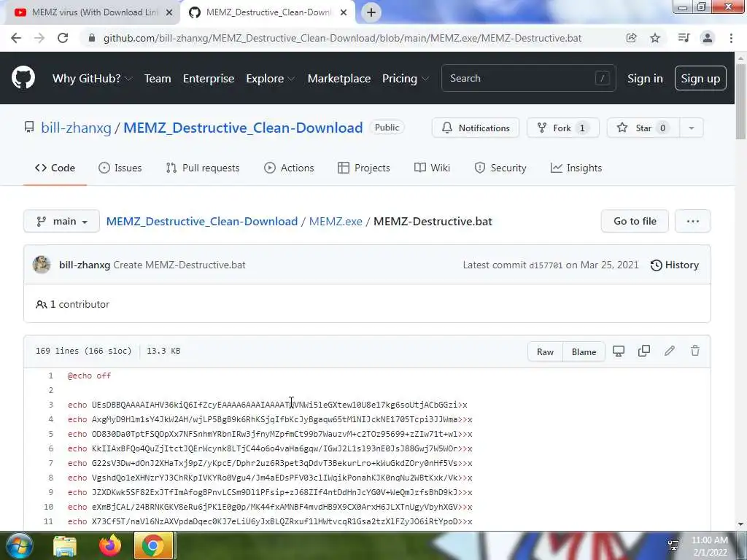Click the padlock site info icon
This screenshot has height=560, width=747.
click(92, 38)
